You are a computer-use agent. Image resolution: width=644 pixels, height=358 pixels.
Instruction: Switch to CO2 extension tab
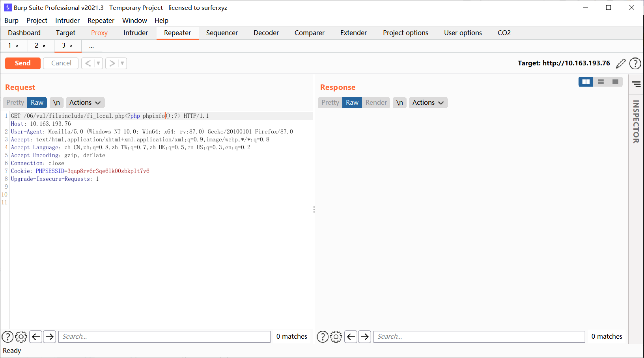504,33
